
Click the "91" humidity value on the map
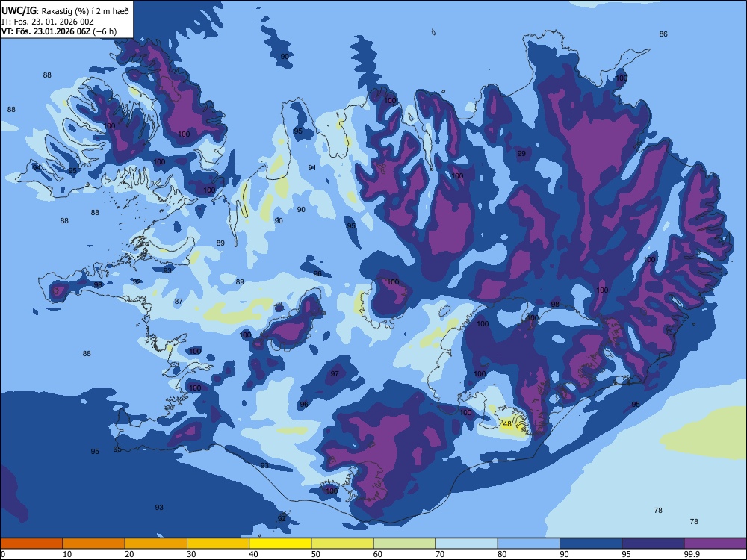[312, 167]
